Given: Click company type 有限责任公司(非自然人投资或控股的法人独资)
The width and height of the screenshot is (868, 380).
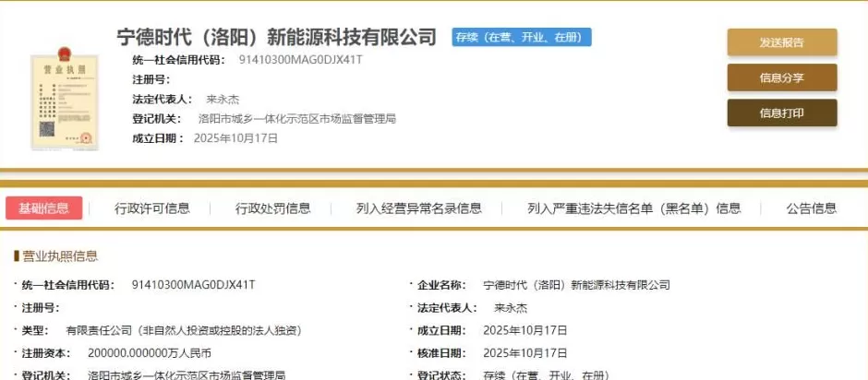Looking at the screenshot, I should 184,331.
